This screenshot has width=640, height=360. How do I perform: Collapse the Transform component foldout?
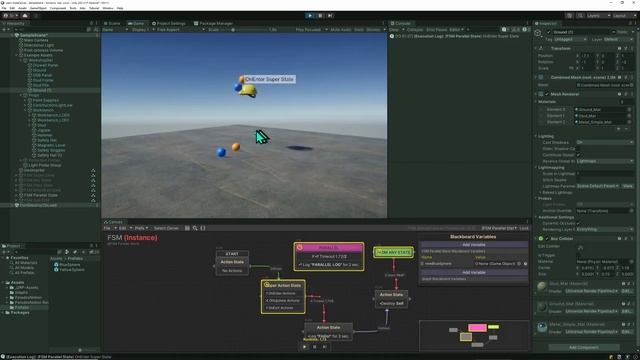click(536, 48)
